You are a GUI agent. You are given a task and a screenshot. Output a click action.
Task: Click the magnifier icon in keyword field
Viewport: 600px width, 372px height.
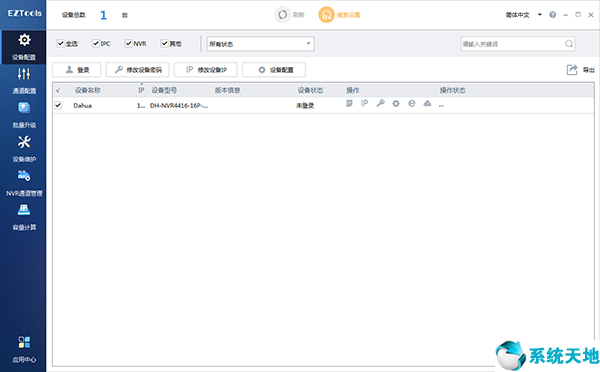pyautogui.click(x=569, y=44)
